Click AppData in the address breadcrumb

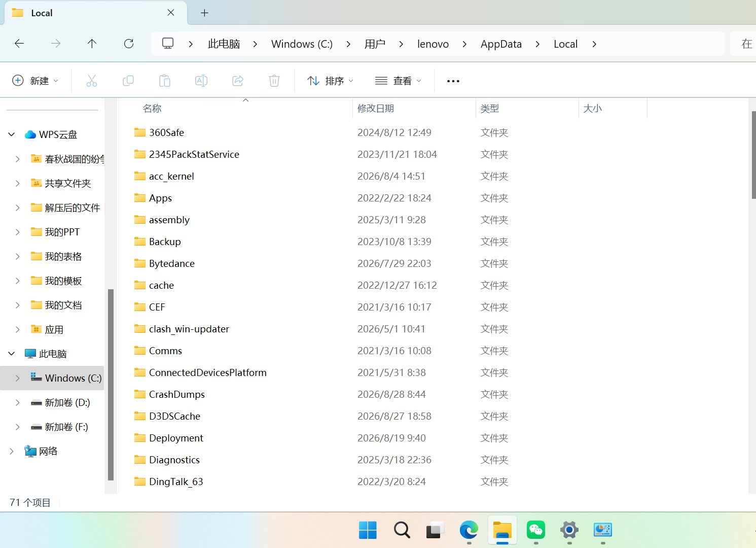coord(501,44)
